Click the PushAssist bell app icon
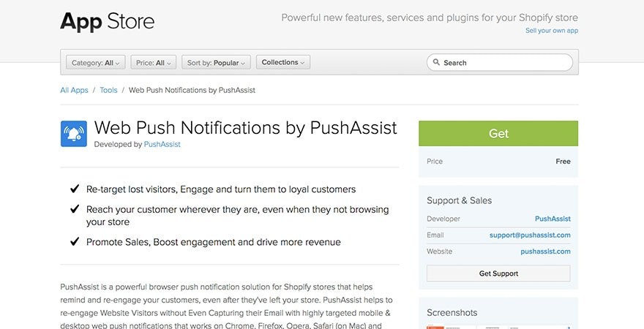This screenshot has width=644, height=329. coord(73,134)
